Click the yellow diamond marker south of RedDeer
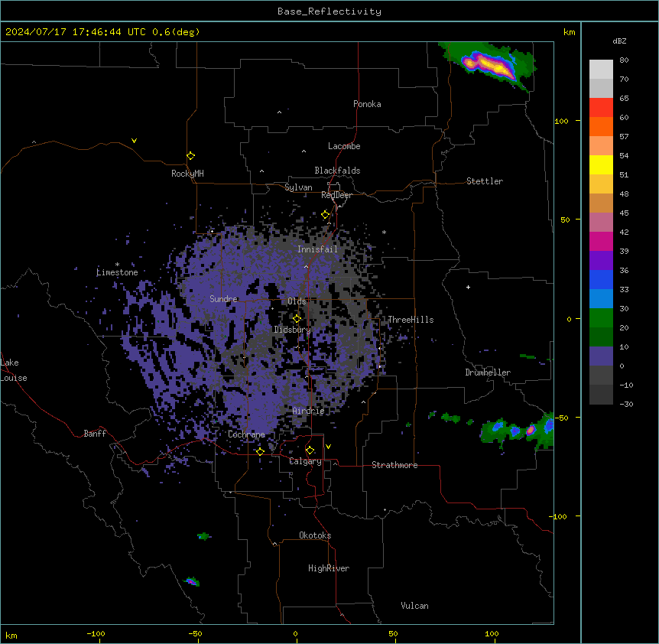 point(325,215)
